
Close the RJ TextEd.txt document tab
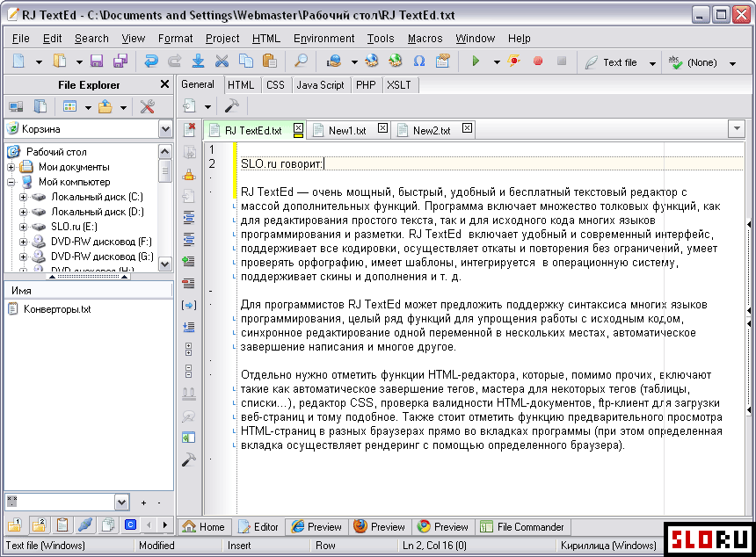coord(299,128)
